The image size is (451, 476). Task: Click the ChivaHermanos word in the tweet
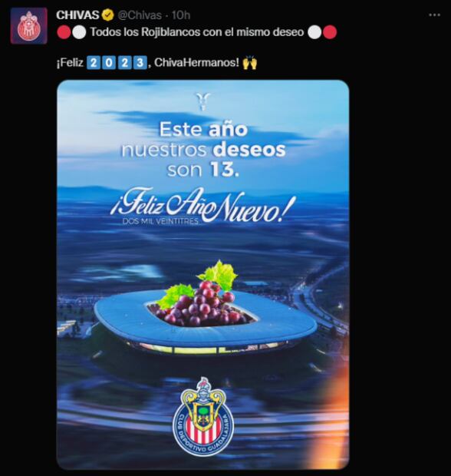click(x=196, y=63)
